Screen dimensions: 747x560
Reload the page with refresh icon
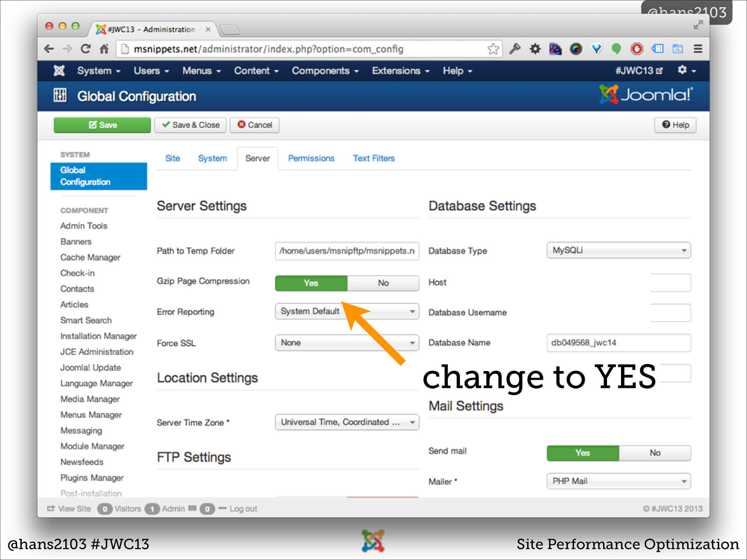[85, 49]
